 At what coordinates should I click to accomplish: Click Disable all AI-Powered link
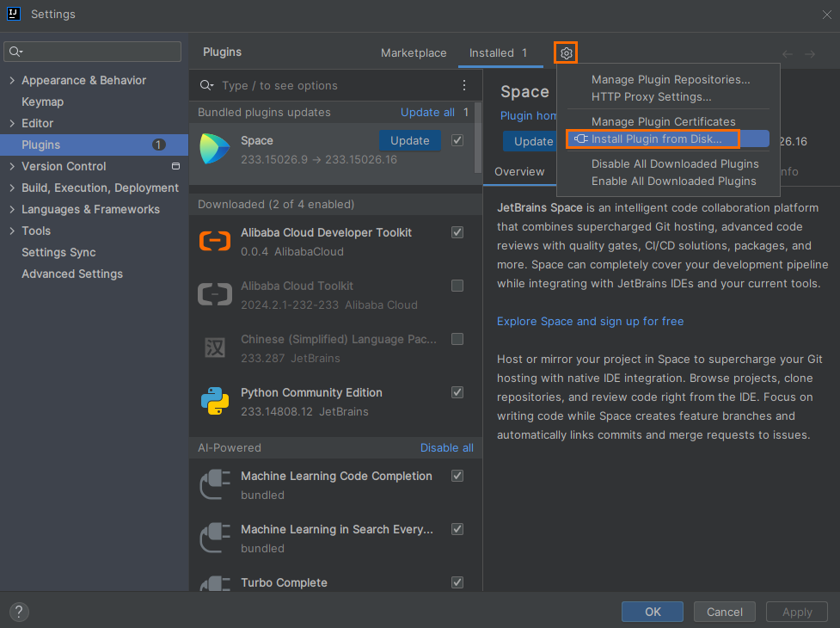pyautogui.click(x=447, y=447)
